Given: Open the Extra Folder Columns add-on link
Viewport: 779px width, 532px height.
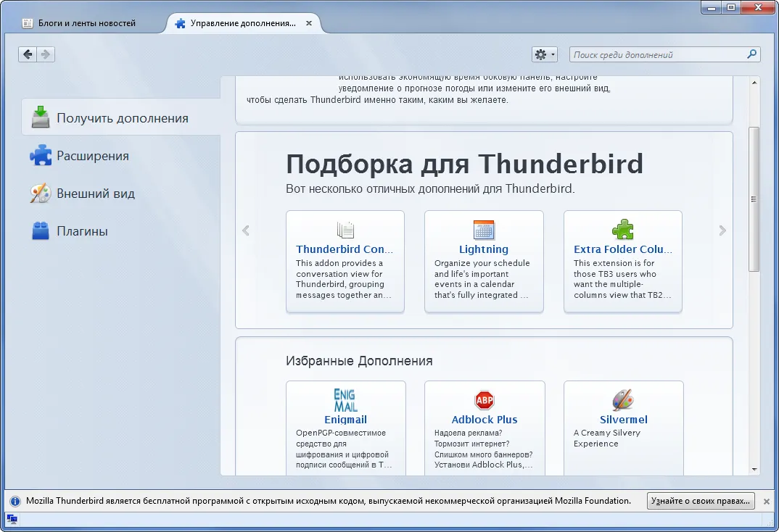Looking at the screenshot, I should click(622, 249).
